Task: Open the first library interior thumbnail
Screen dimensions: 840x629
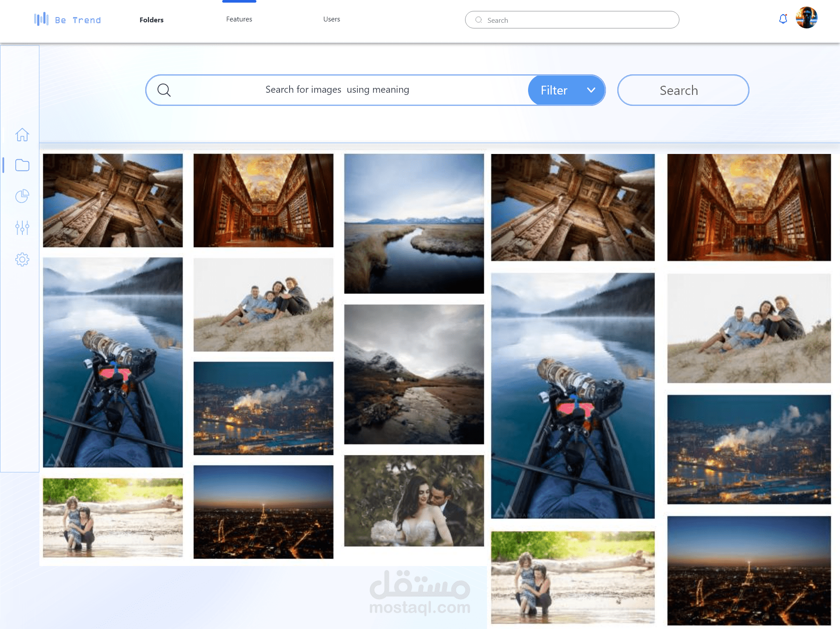Action: point(263,200)
